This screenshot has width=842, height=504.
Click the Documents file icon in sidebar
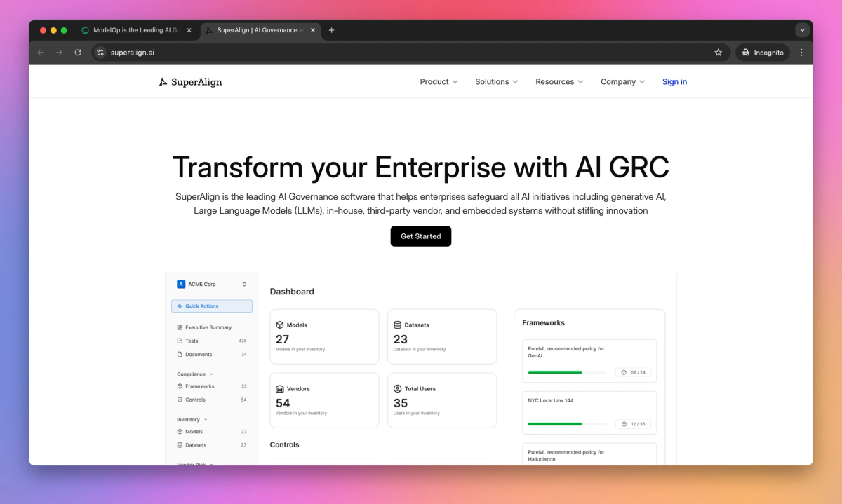180,354
